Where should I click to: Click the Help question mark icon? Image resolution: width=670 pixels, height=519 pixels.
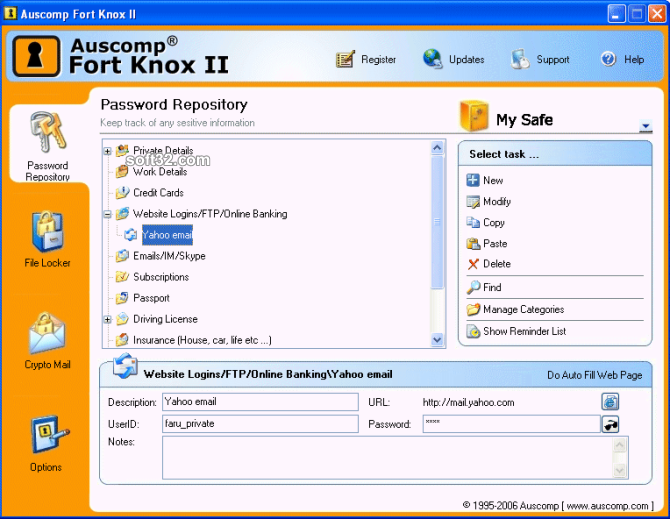click(608, 59)
